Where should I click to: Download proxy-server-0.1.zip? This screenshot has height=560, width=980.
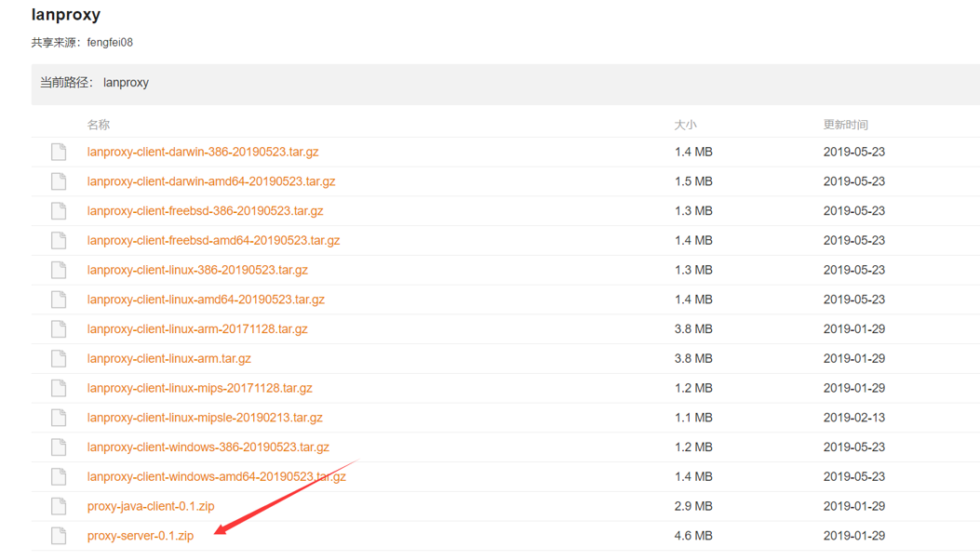140,536
